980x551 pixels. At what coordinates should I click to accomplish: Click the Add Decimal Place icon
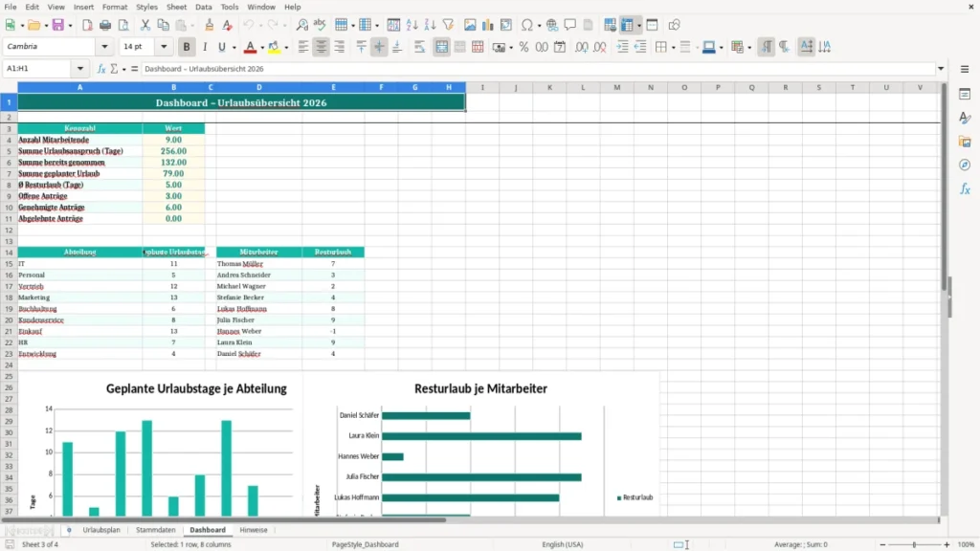[x=582, y=47]
